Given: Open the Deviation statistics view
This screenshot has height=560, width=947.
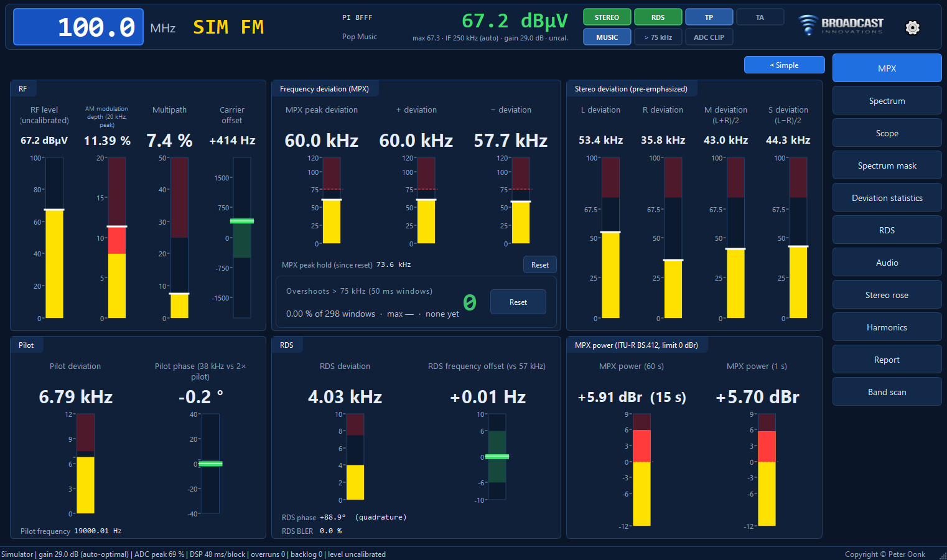Looking at the screenshot, I should tap(887, 197).
